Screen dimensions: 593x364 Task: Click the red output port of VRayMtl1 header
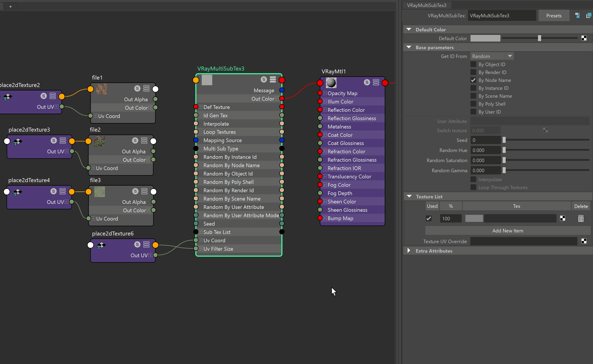(385, 83)
